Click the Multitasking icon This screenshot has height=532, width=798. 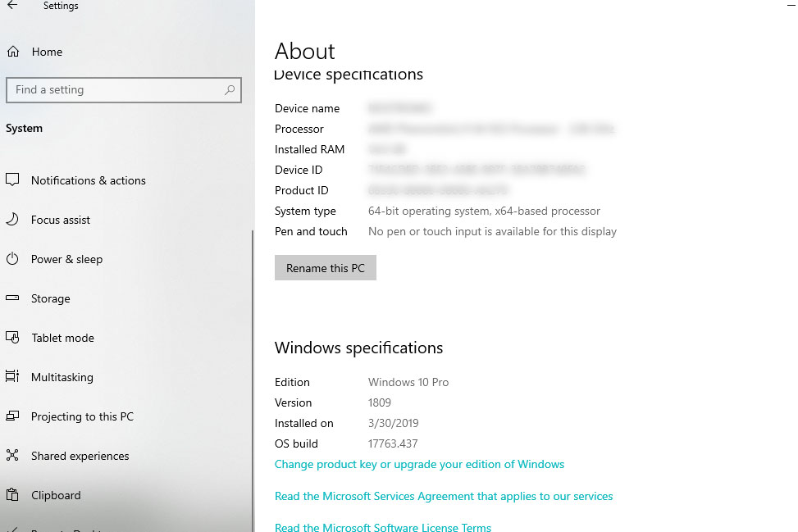[12, 376]
